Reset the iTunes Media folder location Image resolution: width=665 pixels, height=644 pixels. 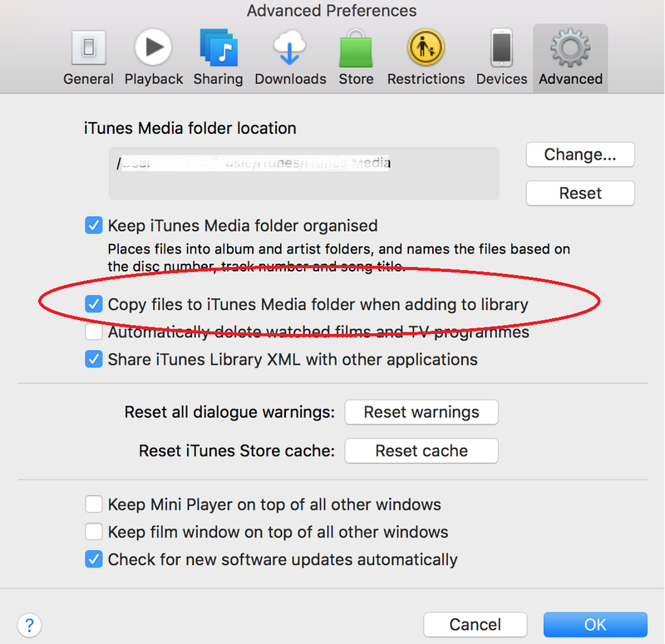580,194
